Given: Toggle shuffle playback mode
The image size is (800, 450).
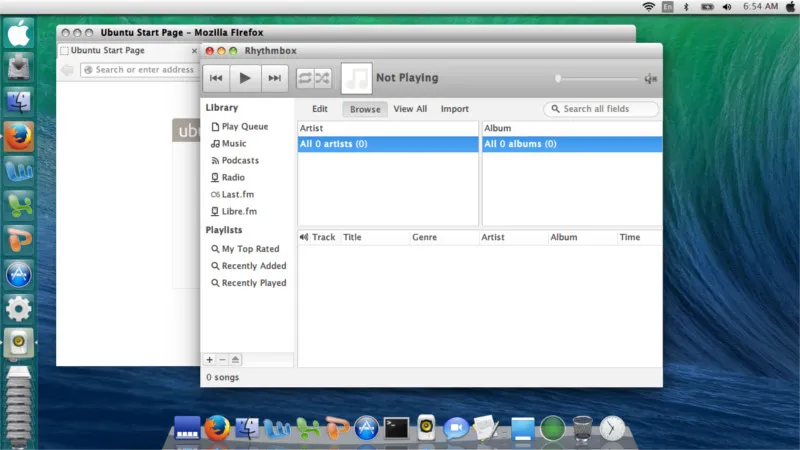Looking at the screenshot, I should (322, 78).
